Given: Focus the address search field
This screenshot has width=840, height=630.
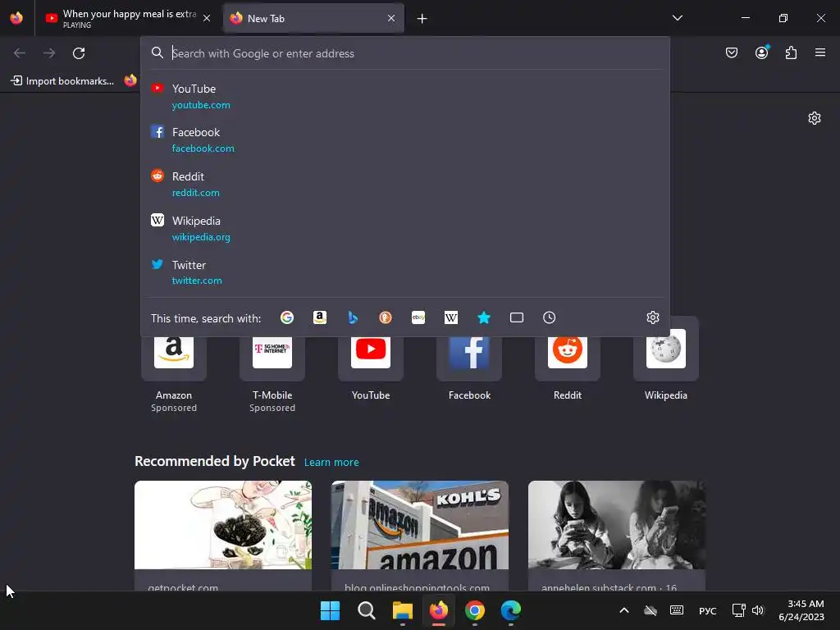Looking at the screenshot, I should click(x=405, y=53).
